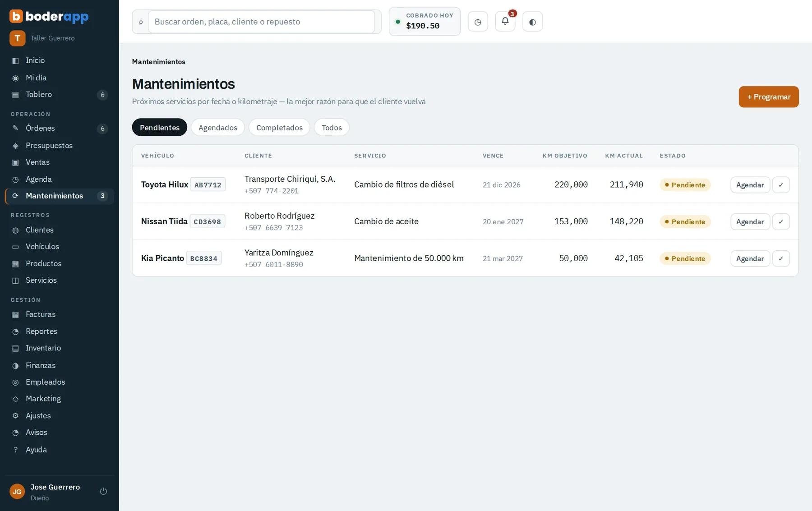Open Servicios in sidebar

(59, 281)
